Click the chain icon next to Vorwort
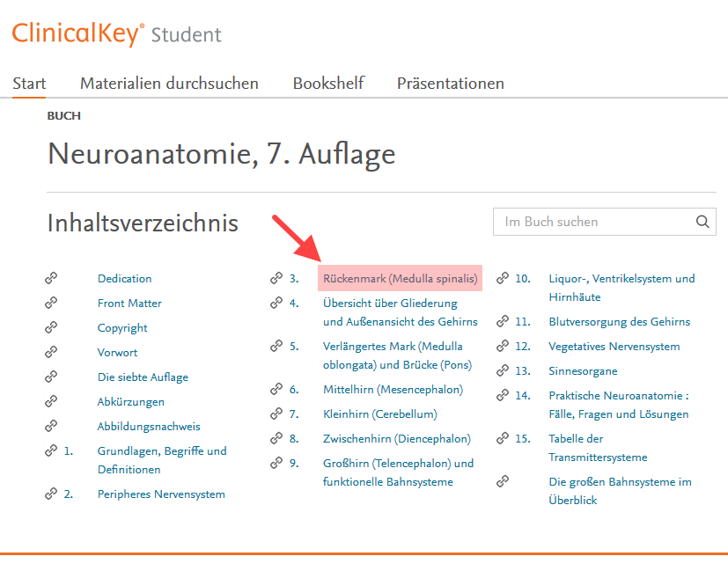The height and width of the screenshot is (571, 728). [51, 353]
